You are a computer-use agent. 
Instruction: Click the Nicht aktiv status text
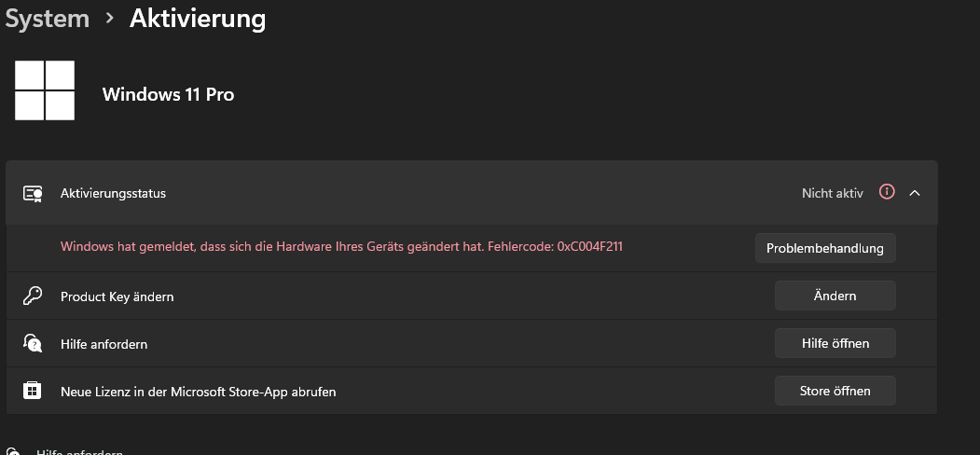coord(832,193)
